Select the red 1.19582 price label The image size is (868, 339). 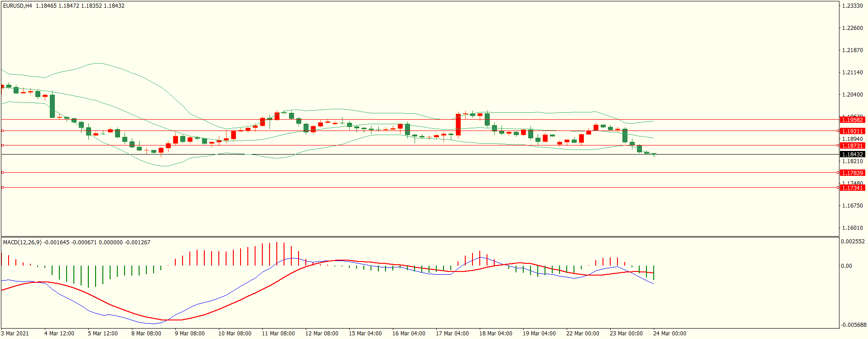click(852, 120)
